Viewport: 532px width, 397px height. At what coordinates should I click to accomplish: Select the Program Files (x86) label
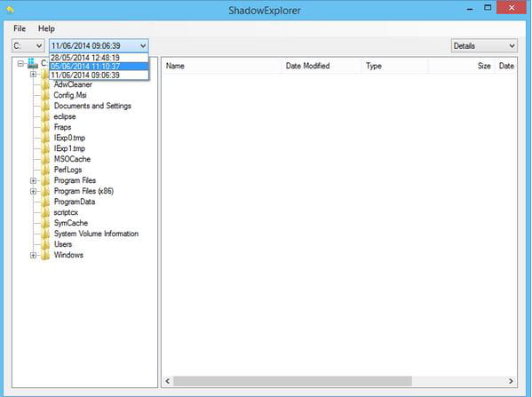click(83, 191)
